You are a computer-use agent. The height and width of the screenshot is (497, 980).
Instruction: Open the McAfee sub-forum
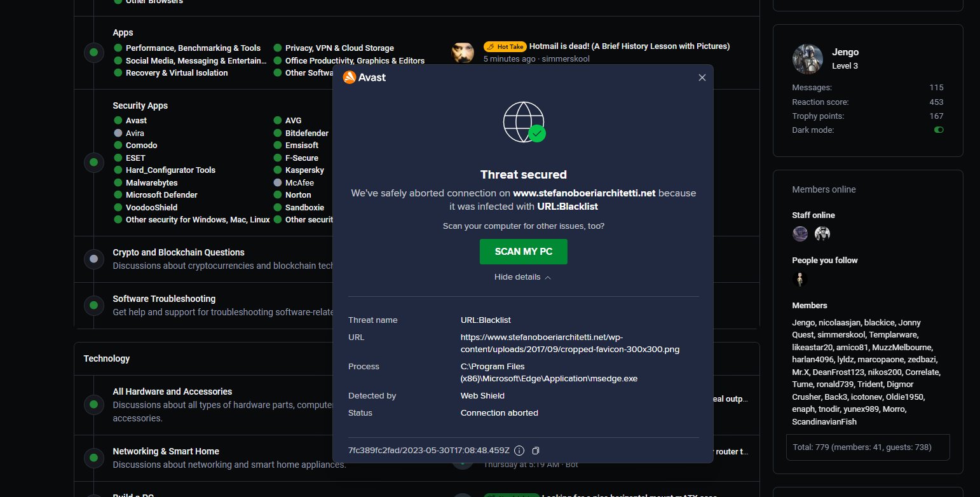point(299,183)
